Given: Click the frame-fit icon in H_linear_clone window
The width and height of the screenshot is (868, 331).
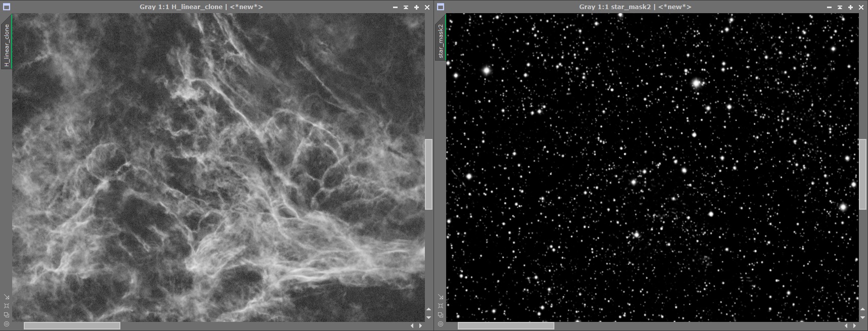Looking at the screenshot, I should click(7, 306).
